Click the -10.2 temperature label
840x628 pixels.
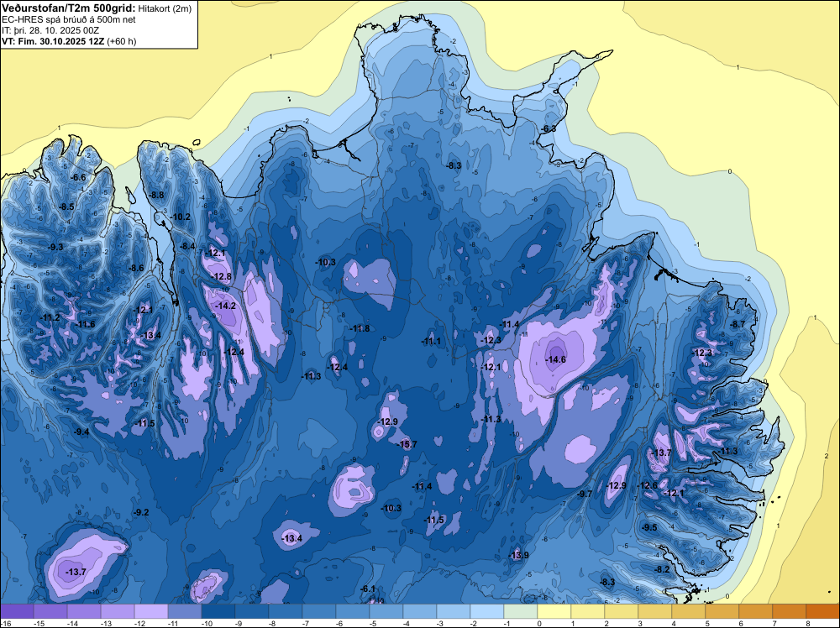(x=181, y=217)
